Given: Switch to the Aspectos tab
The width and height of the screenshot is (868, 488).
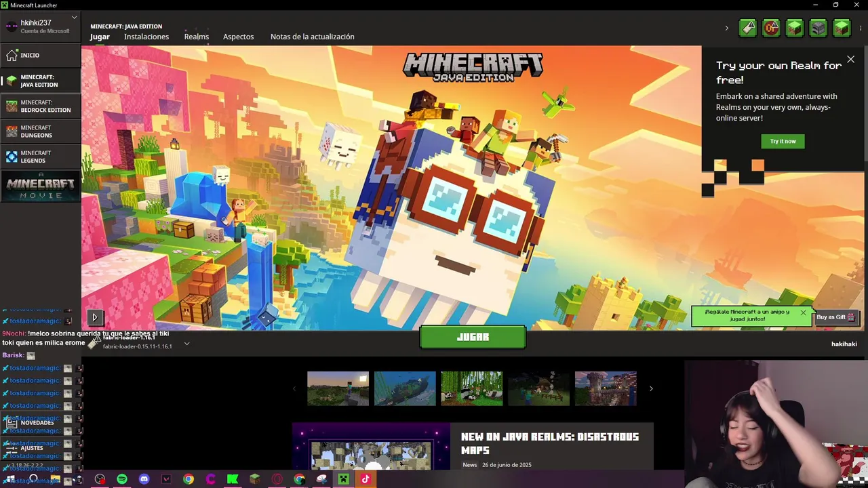Looking at the screenshot, I should point(238,37).
